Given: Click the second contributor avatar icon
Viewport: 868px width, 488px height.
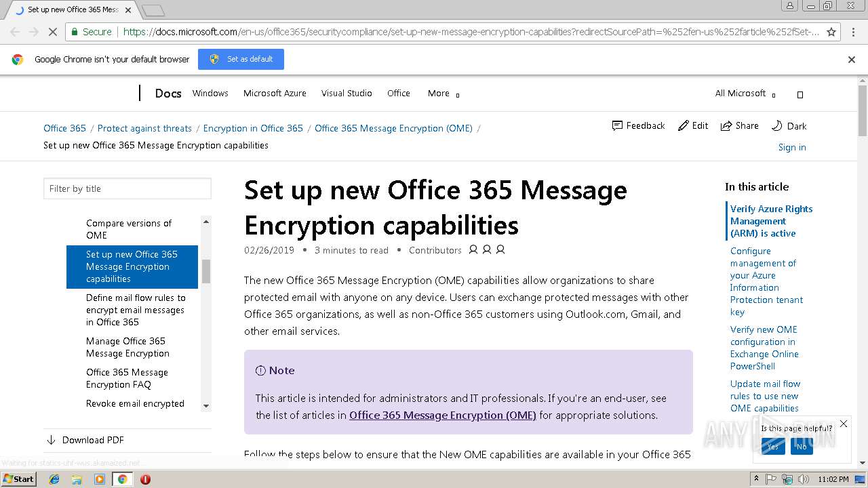Looking at the screenshot, I should click(x=487, y=250).
